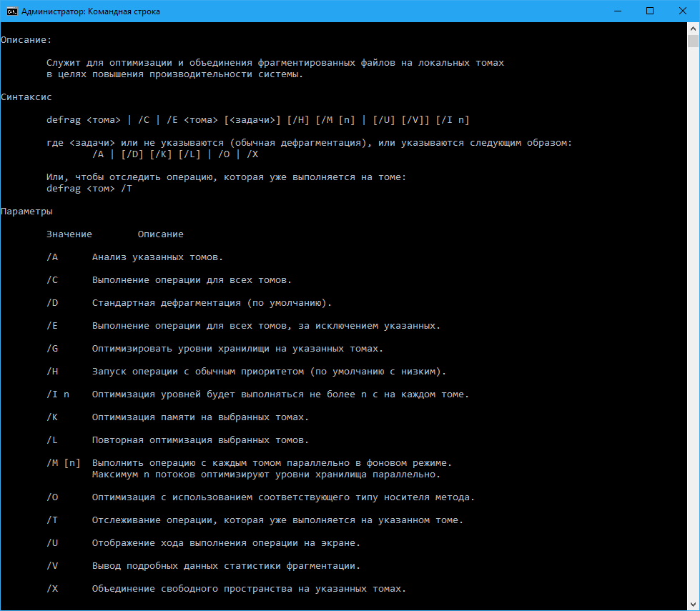Click the 'defrag <том> /T' command line

pyautogui.click(x=89, y=189)
